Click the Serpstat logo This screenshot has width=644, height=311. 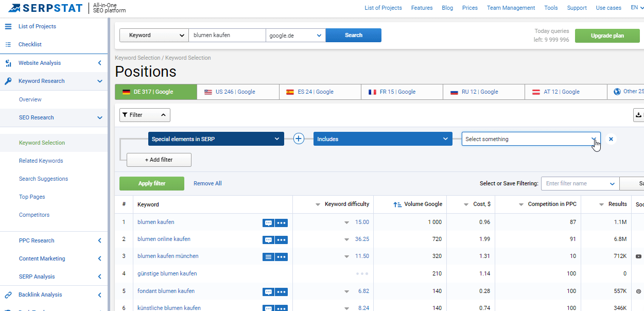[45, 8]
